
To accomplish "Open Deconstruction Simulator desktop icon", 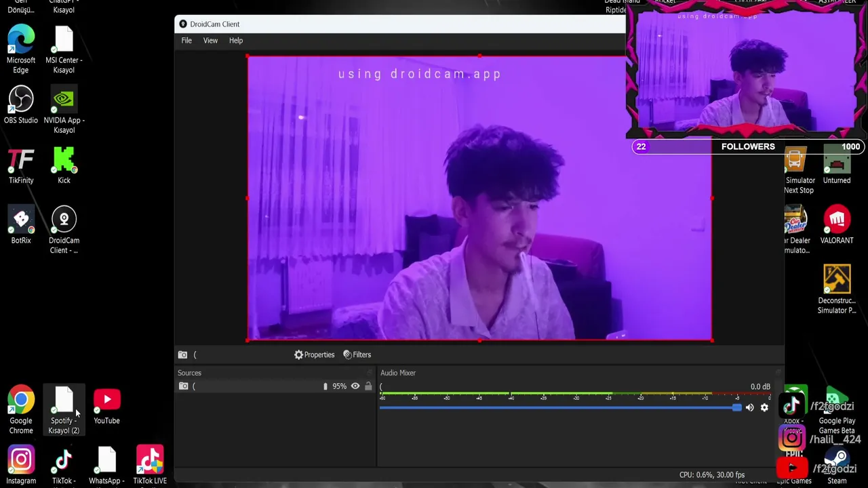I will pos(837,290).
